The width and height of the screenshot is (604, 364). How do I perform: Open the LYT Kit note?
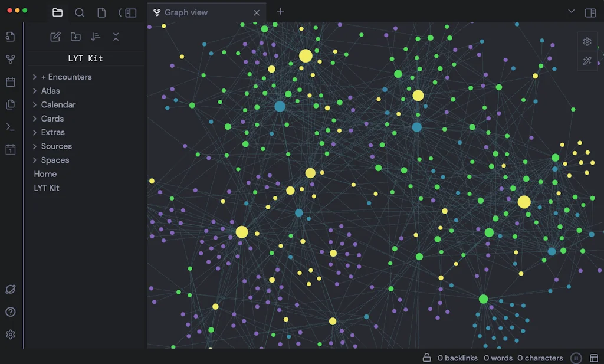pos(47,188)
